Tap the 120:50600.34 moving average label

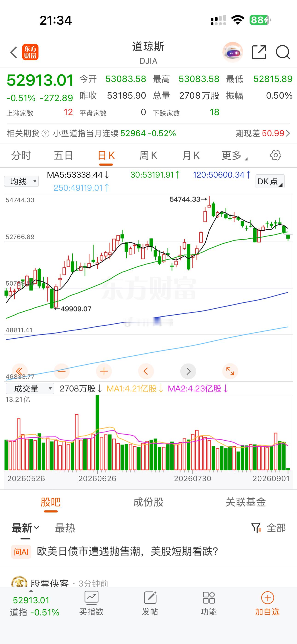pyautogui.click(x=222, y=175)
